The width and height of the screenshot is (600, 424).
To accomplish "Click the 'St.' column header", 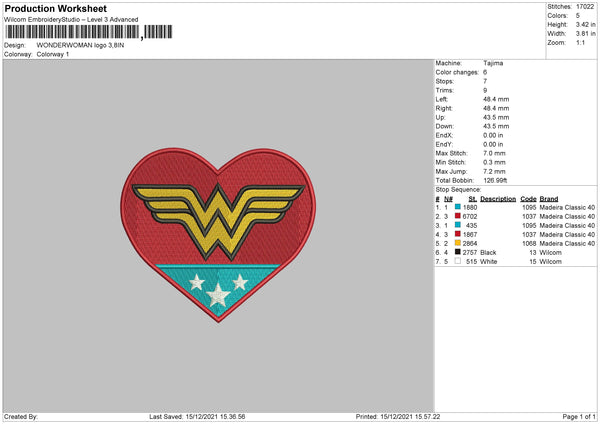I will pos(473,199).
